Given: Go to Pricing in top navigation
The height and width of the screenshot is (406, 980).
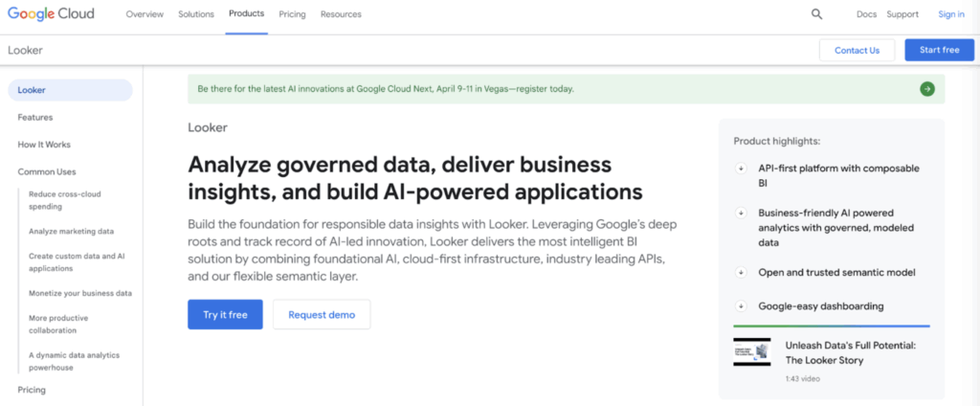Looking at the screenshot, I should [292, 14].
